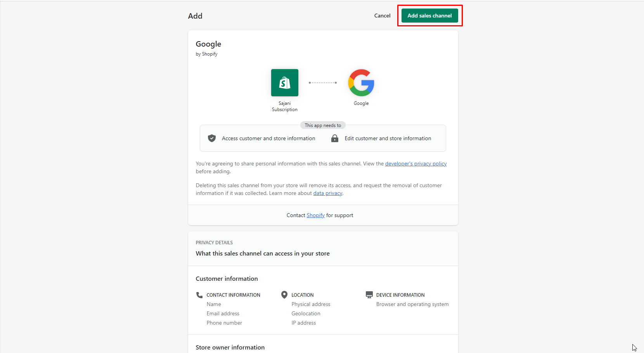
Task: Cancel adding the sales channel
Action: (382, 16)
